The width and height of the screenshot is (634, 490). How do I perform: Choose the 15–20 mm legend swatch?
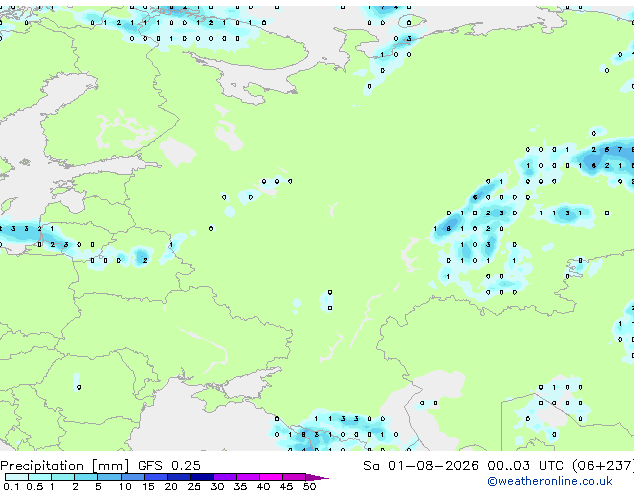[155, 477]
